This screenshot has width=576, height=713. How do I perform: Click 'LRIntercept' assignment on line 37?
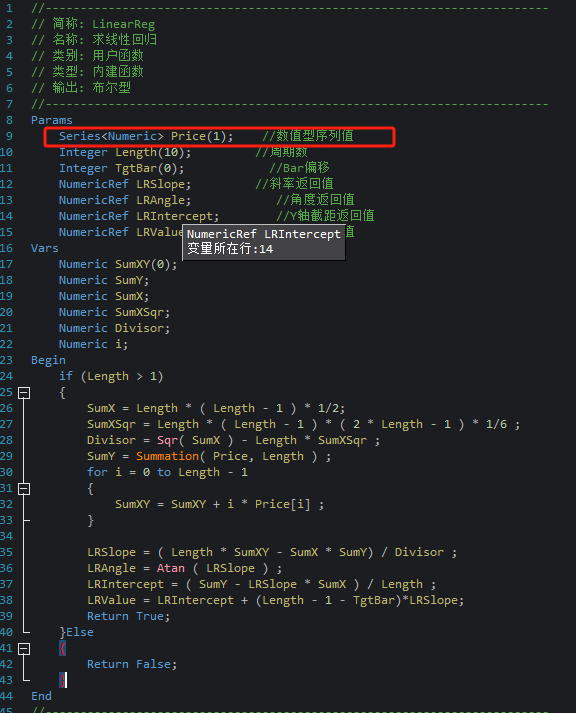125,584
